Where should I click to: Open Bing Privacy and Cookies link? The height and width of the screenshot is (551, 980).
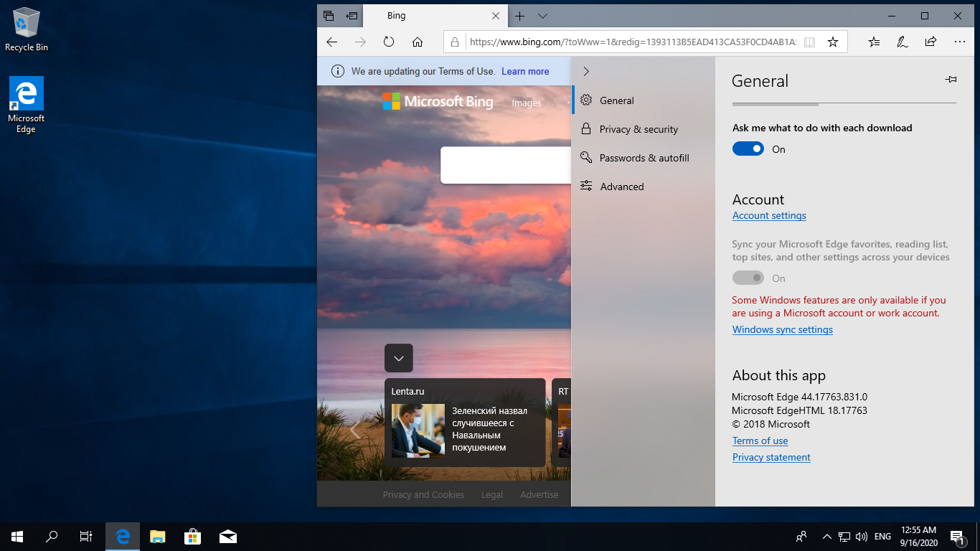[x=423, y=495]
